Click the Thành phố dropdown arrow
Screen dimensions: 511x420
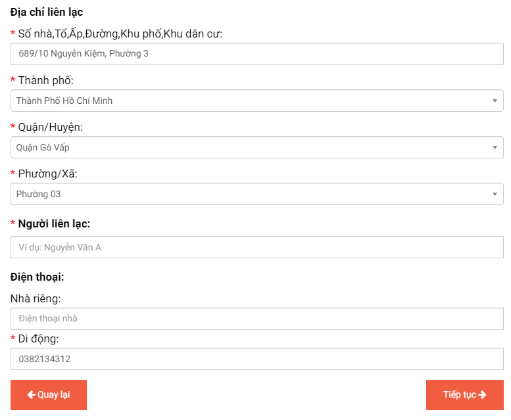click(495, 101)
